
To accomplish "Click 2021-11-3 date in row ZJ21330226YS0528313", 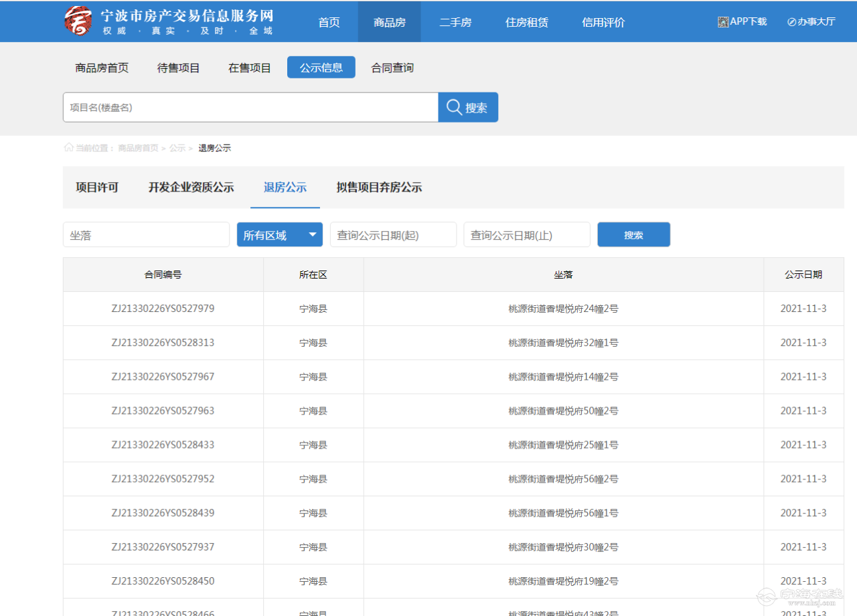I will point(803,343).
